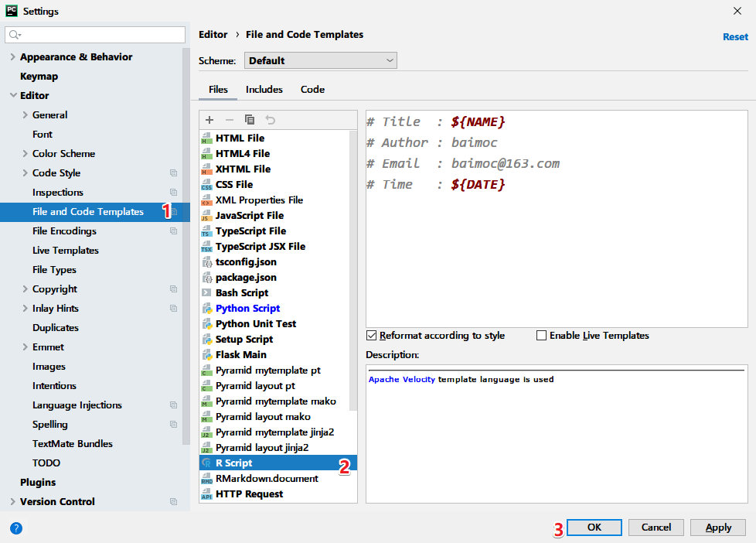Viewport: 756px width, 543px height.
Task: Click the Python Script template icon
Action: (206, 309)
